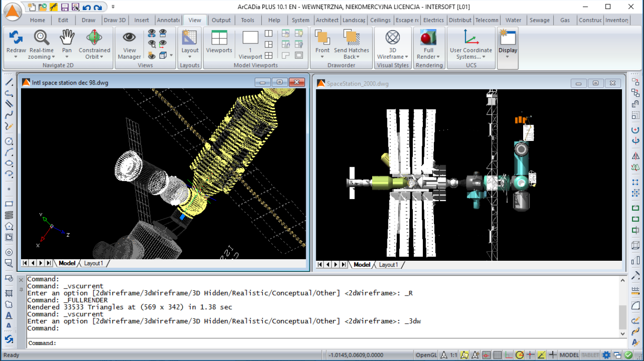Viewport: 644px width, 361px height.
Task: Toggle MODEL space in status bar
Action: point(569,355)
